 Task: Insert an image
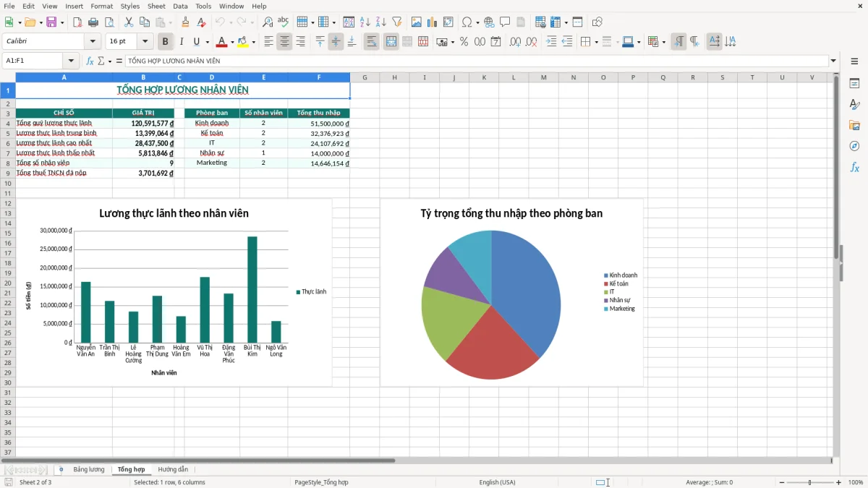tap(416, 22)
